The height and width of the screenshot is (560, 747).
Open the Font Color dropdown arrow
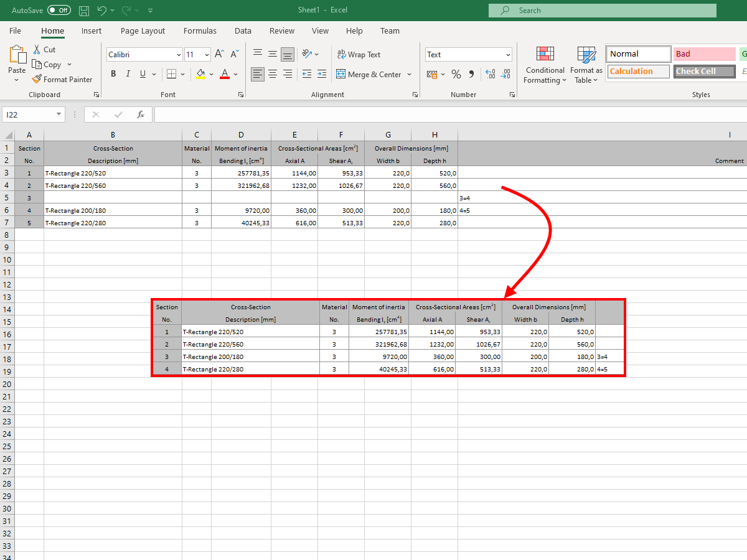236,74
